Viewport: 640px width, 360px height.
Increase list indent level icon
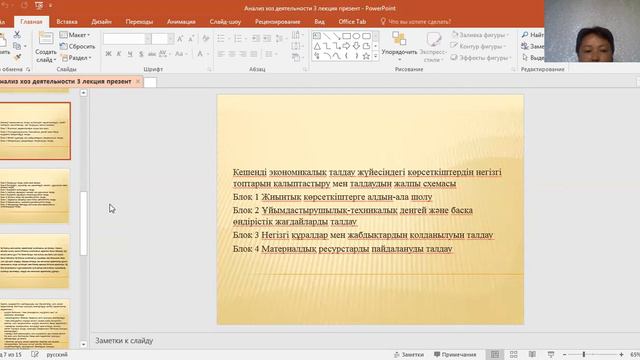click(x=267, y=39)
